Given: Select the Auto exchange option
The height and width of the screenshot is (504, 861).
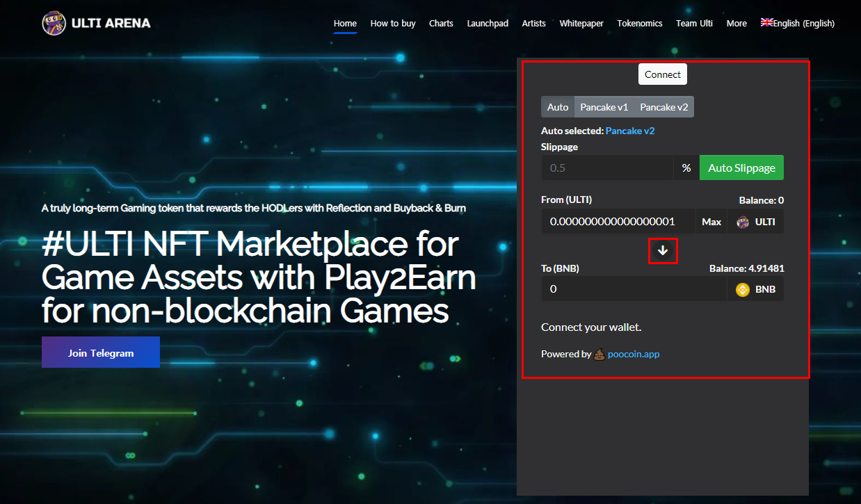Looking at the screenshot, I should (558, 107).
